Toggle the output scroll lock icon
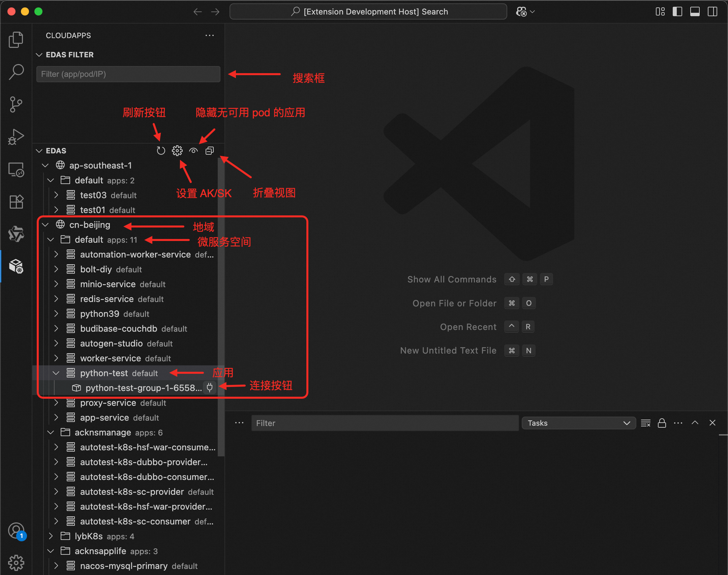Viewport: 728px width, 575px height. click(x=662, y=423)
